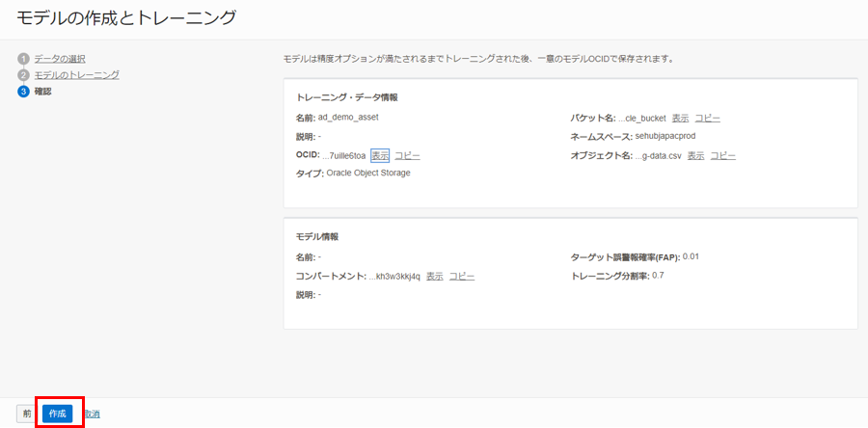Click the ad_demo_asset name value

(348, 118)
